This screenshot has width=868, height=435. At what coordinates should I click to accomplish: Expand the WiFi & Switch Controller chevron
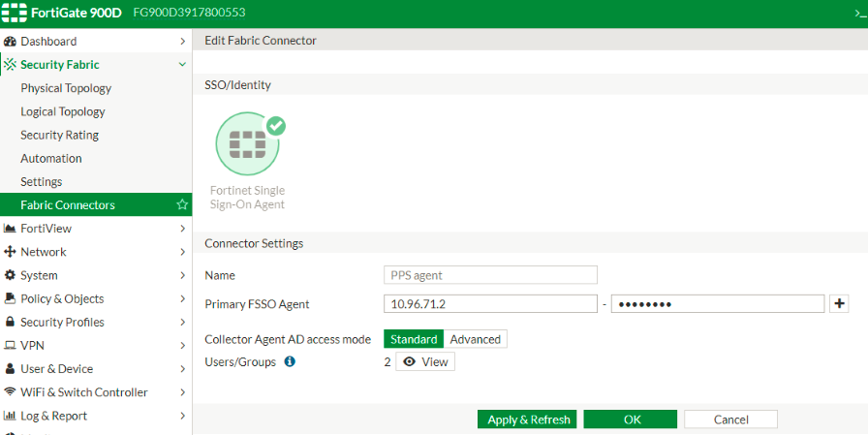point(183,391)
